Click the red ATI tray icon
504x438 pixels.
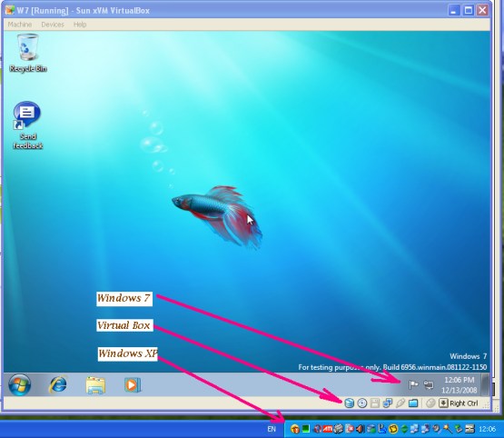(328, 429)
